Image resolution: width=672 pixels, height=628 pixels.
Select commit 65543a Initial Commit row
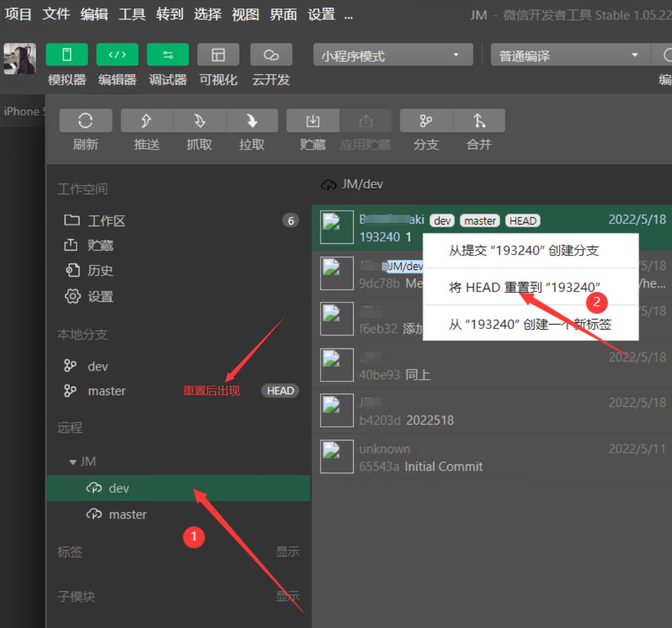[492, 457]
